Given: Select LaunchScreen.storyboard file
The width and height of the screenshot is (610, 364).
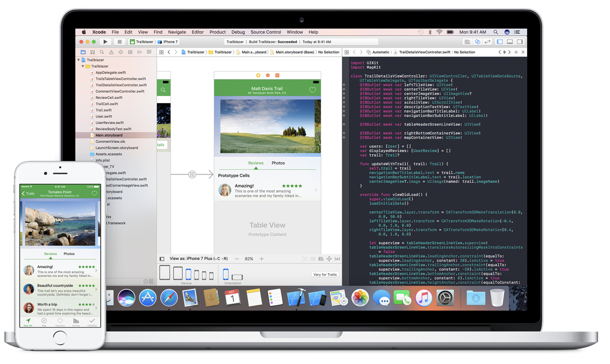Looking at the screenshot, I should (116, 148).
